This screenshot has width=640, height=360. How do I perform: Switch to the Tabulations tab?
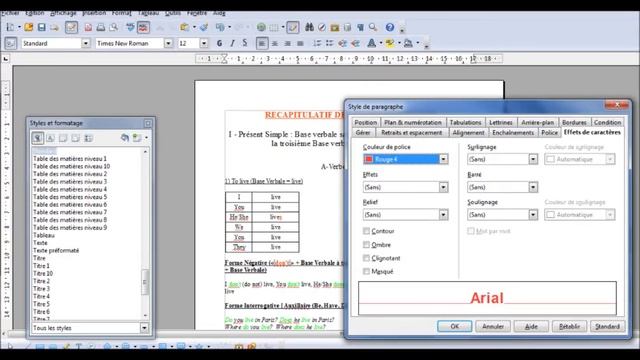click(465, 122)
